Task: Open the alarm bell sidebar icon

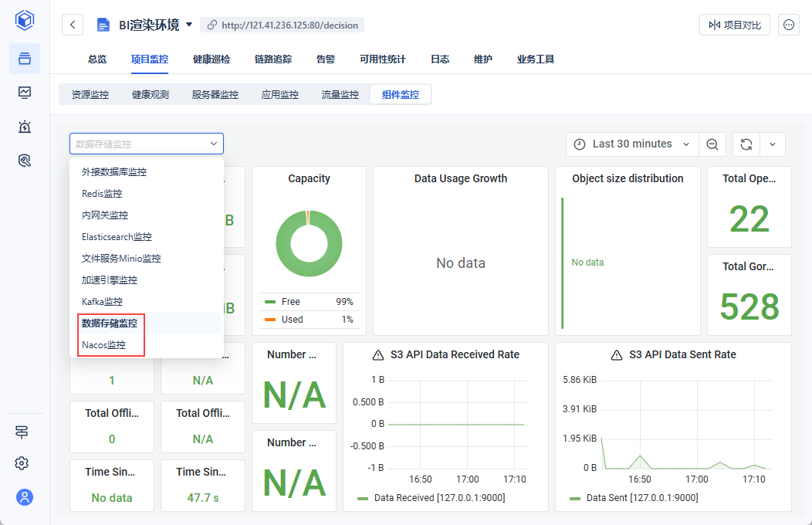Action: tap(25, 127)
